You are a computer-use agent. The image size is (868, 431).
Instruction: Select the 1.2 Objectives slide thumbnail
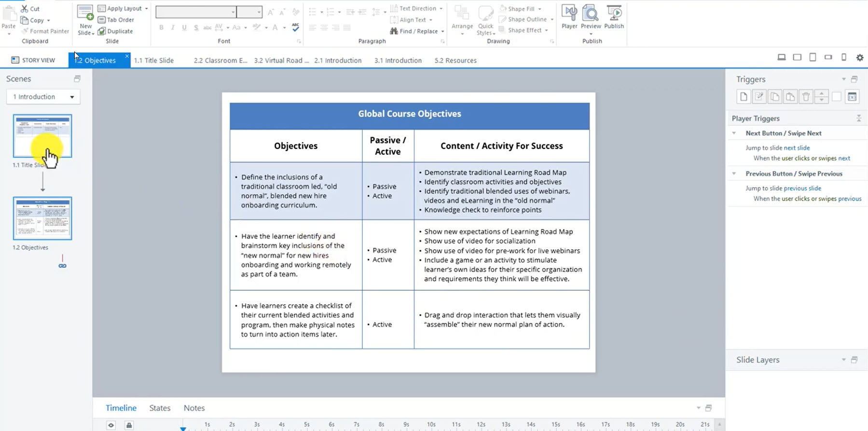(x=42, y=218)
